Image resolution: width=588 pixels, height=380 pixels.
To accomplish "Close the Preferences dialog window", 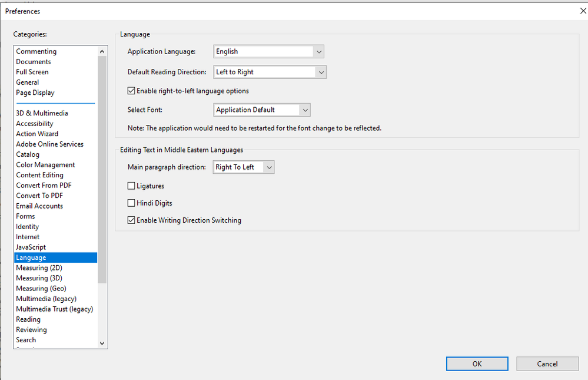I will pos(583,11).
